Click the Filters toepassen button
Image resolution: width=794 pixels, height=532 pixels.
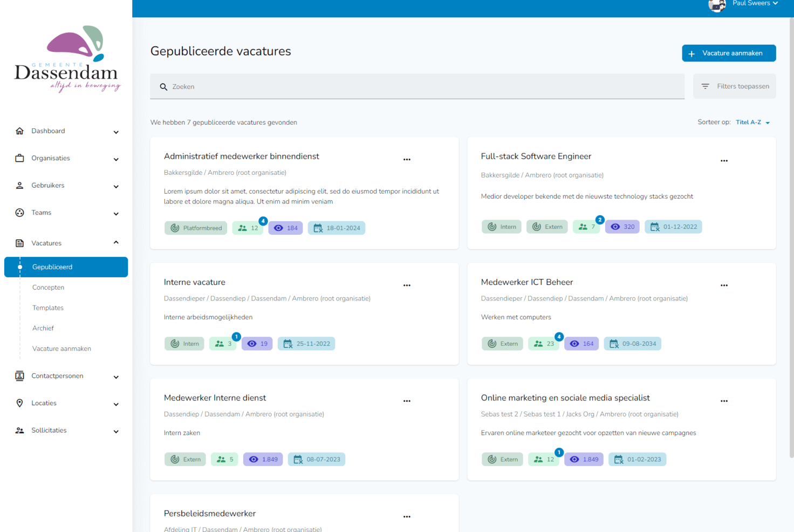[734, 86]
